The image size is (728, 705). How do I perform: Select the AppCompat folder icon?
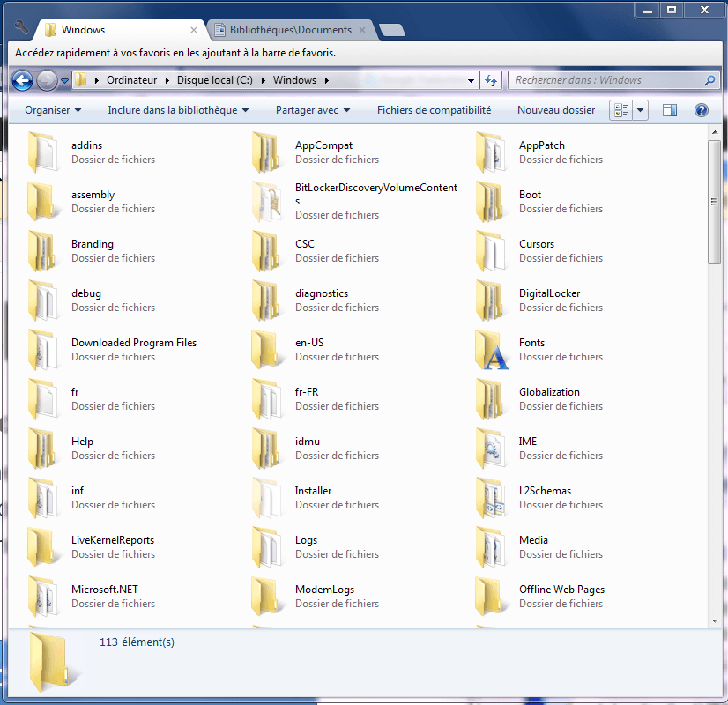267,152
